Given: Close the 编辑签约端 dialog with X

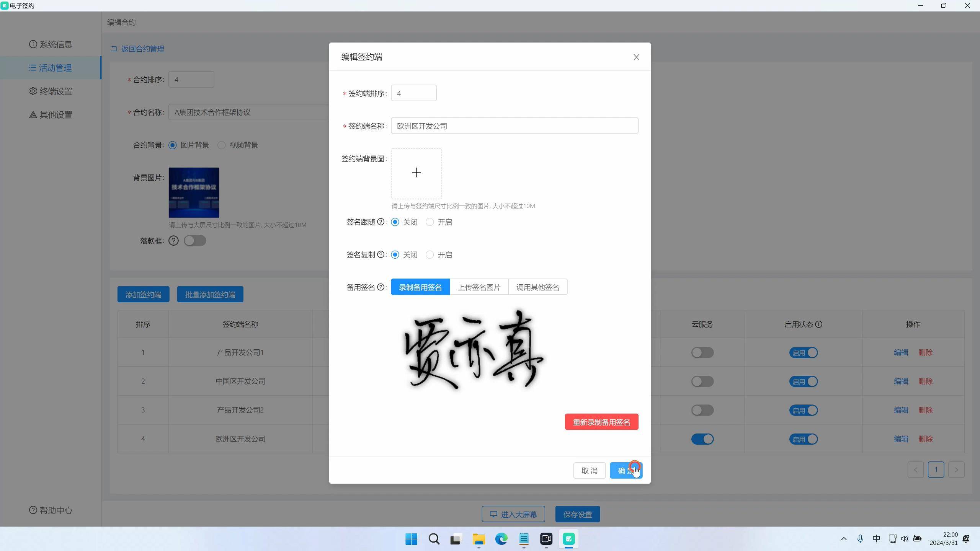Looking at the screenshot, I should 636,57.
